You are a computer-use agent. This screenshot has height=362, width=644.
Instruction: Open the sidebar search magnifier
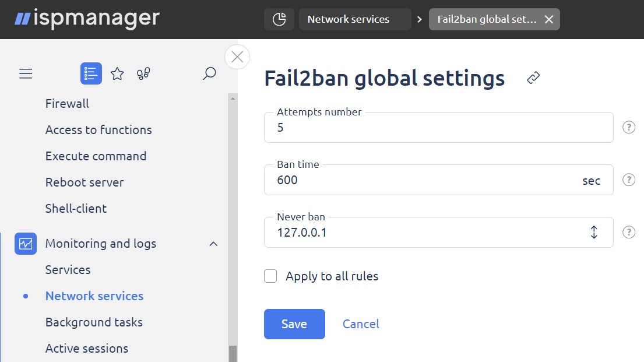pyautogui.click(x=209, y=73)
